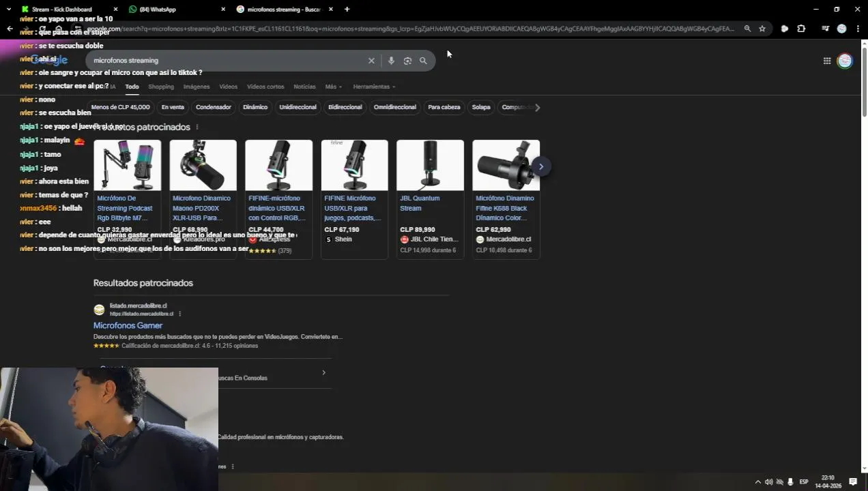Select the Videos search tab
This screenshot has width=868, height=491.
click(228, 87)
